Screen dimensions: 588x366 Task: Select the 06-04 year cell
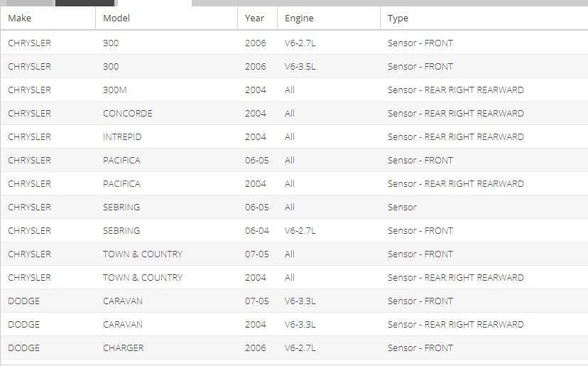click(257, 231)
